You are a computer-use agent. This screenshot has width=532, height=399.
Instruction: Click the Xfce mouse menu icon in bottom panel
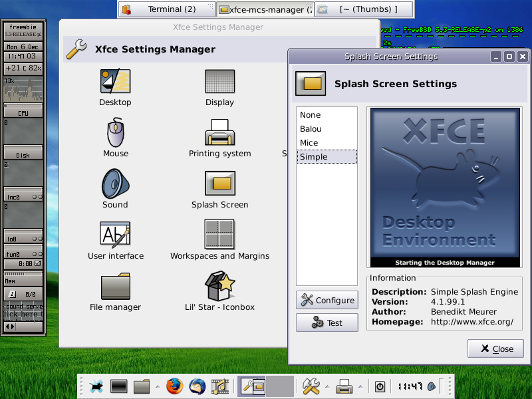pos(96,386)
